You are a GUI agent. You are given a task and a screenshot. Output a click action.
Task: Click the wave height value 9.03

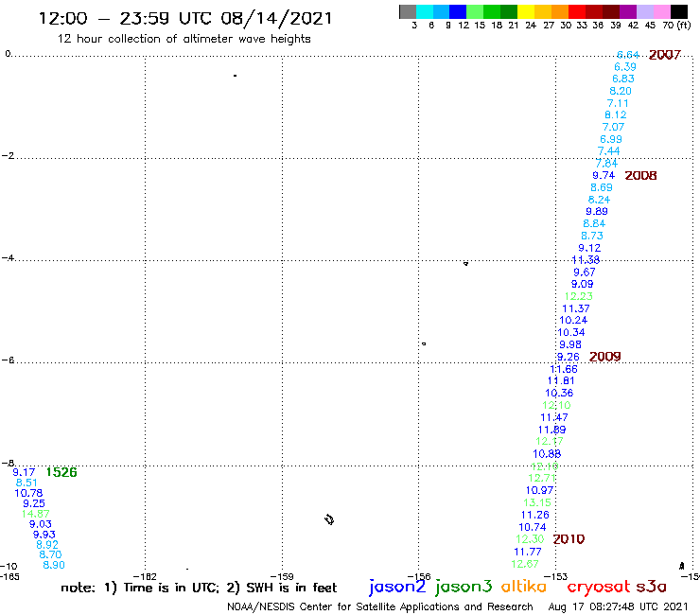tap(41, 524)
